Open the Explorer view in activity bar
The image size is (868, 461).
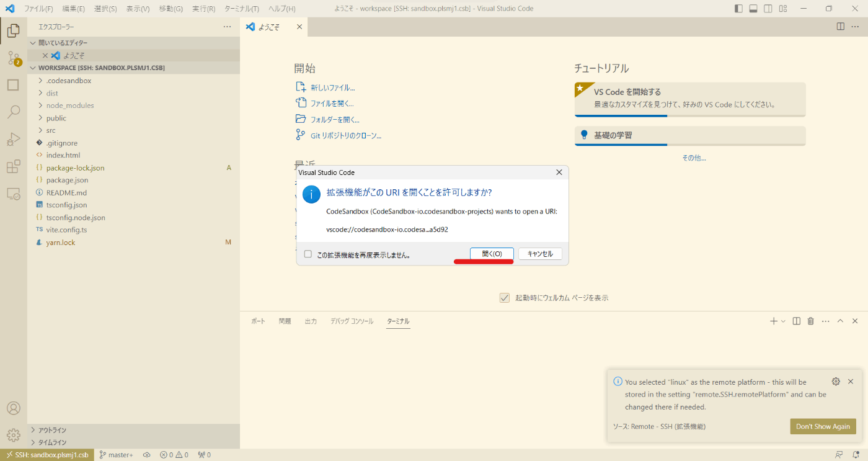coord(13,30)
